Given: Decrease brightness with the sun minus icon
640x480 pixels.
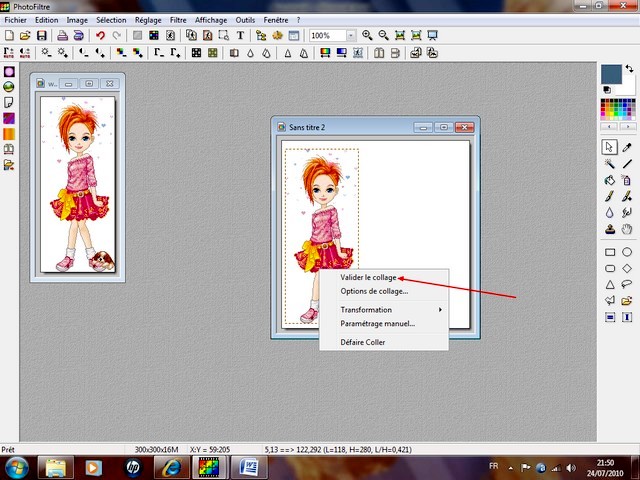Looking at the screenshot, I should click(x=46, y=53).
